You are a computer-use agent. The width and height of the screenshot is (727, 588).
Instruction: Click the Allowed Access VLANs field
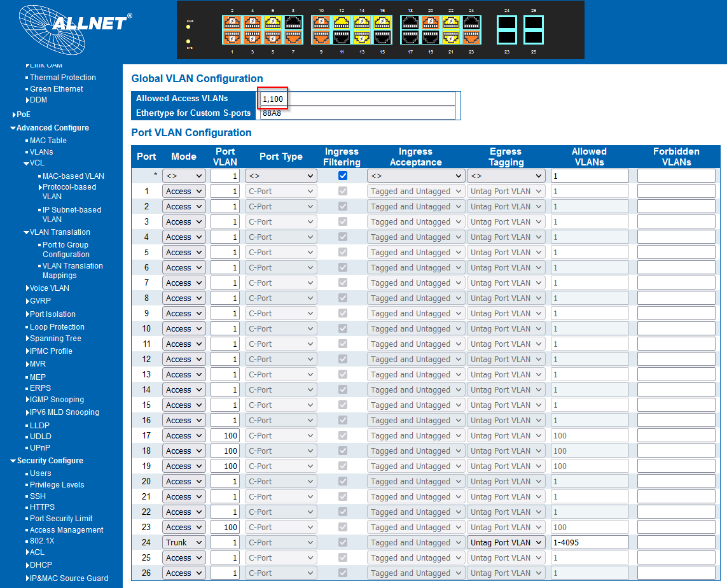(357, 99)
